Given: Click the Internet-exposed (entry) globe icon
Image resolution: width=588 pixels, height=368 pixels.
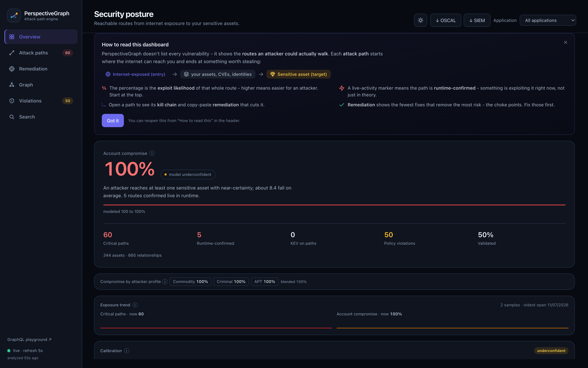Looking at the screenshot, I should click(x=108, y=74).
